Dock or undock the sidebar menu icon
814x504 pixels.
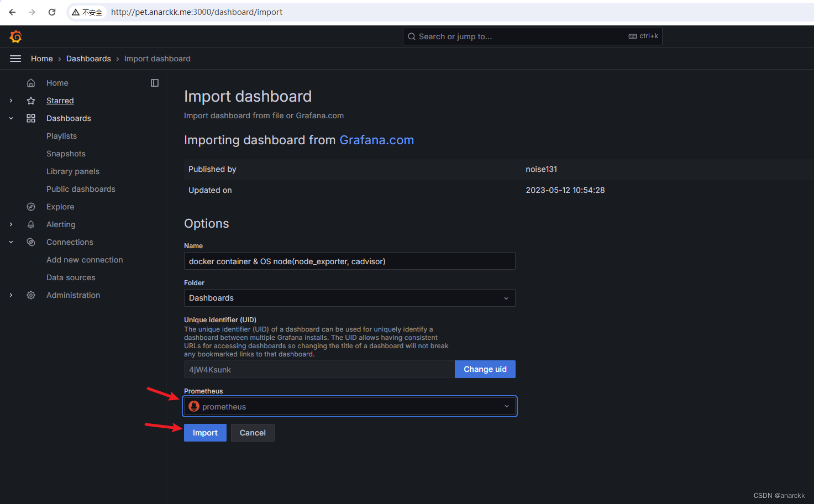[x=155, y=83]
